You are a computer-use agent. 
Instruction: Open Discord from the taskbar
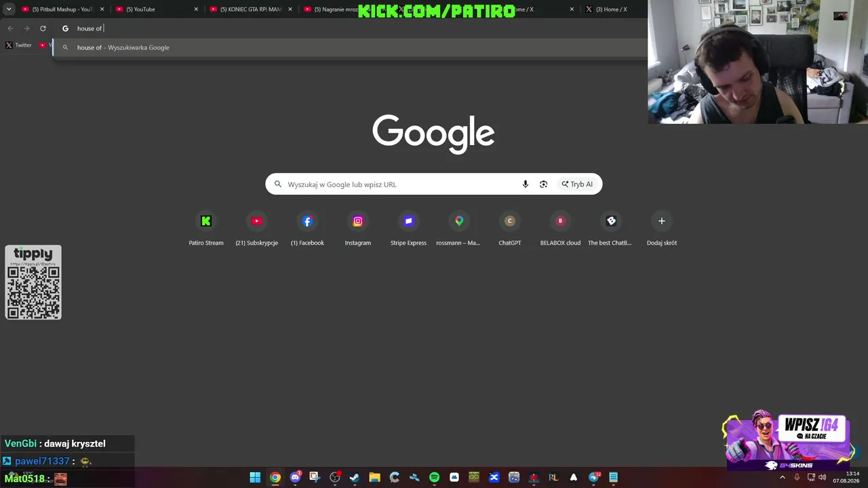tap(295, 477)
